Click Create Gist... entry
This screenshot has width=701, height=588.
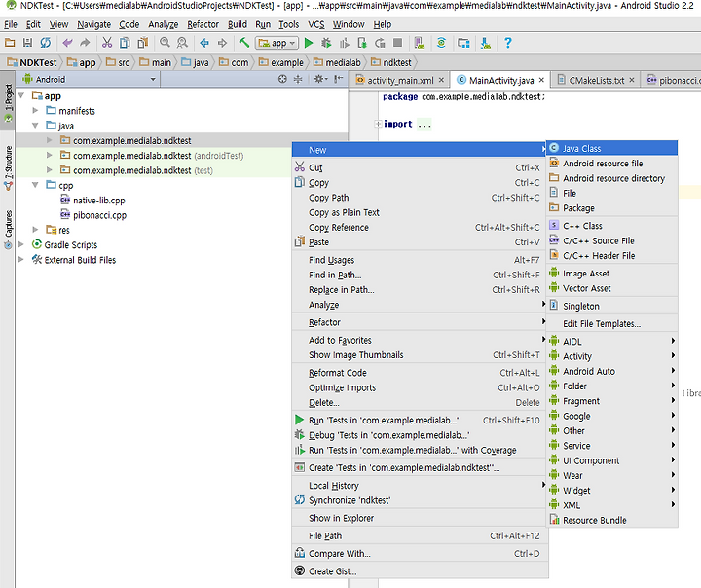tap(420, 571)
